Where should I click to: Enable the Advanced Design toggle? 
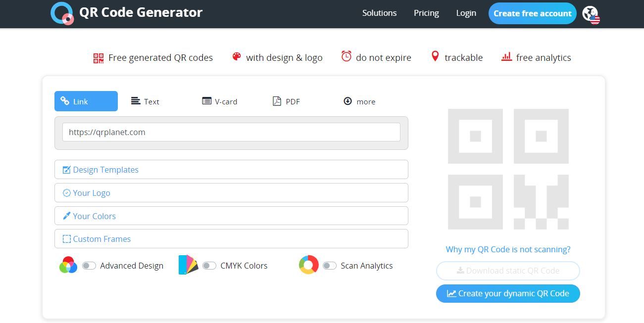89,266
